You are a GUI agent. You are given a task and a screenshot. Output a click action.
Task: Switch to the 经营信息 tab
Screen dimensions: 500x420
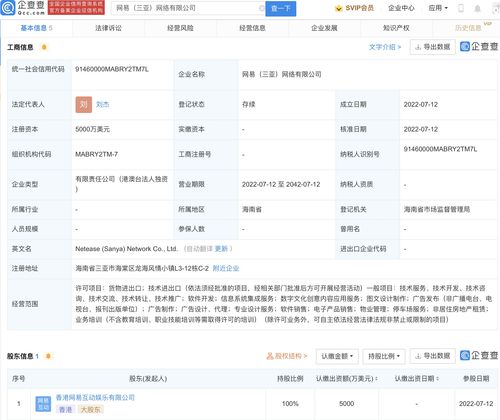click(x=252, y=28)
